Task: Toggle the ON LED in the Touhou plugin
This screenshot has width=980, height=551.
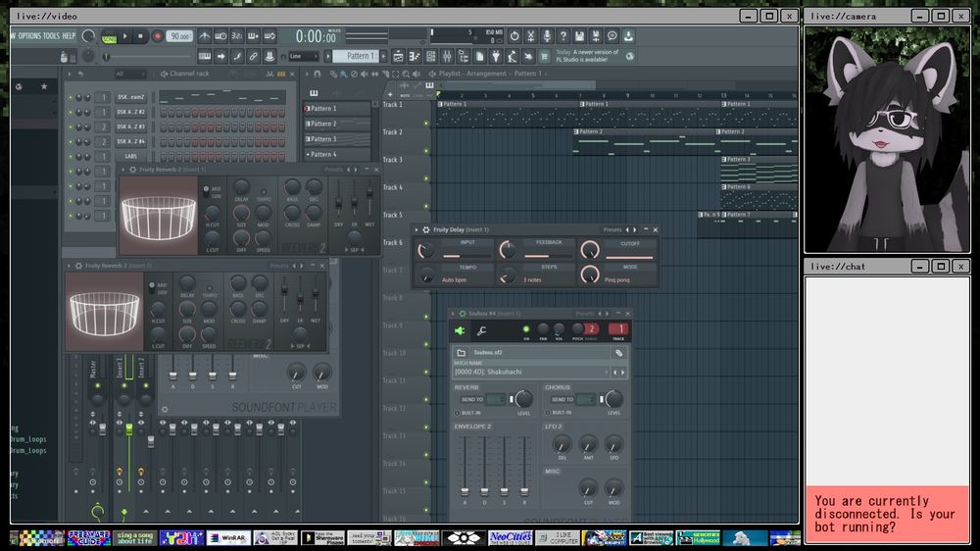Action: (526, 329)
